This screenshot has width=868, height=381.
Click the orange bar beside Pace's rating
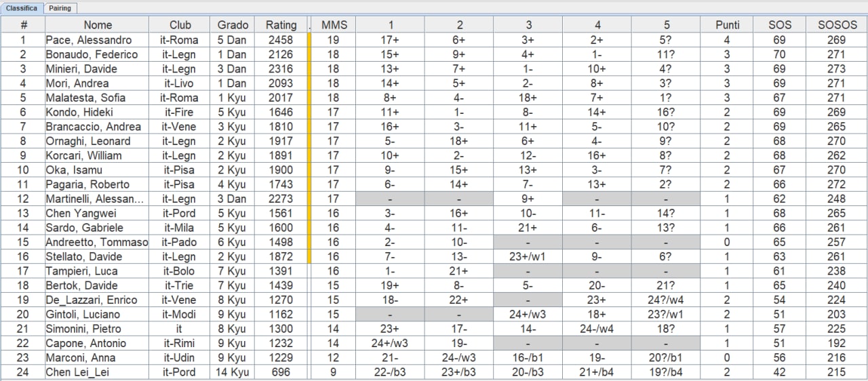[309, 40]
